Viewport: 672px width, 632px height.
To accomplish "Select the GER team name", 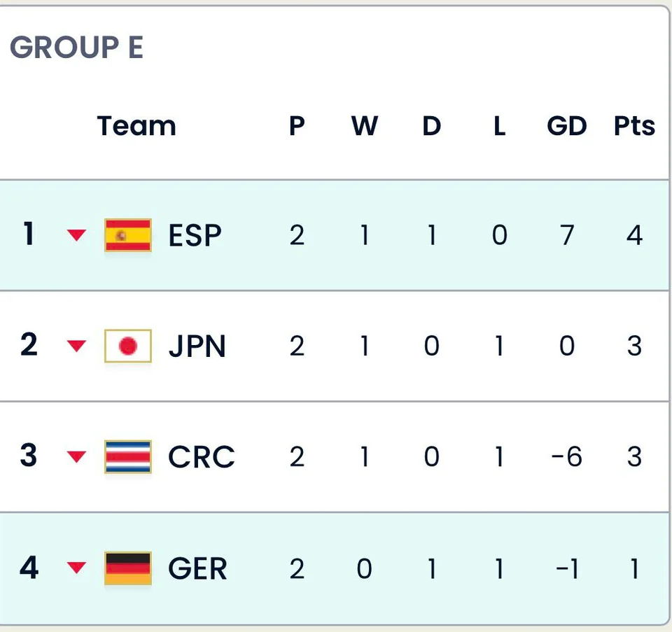I will click(x=197, y=568).
